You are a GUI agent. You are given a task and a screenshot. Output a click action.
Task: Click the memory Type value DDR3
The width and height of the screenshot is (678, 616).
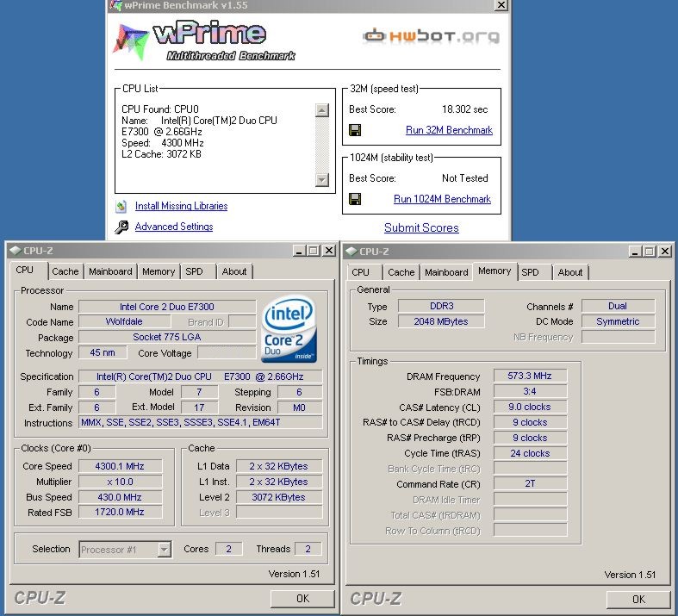tap(441, 306)
